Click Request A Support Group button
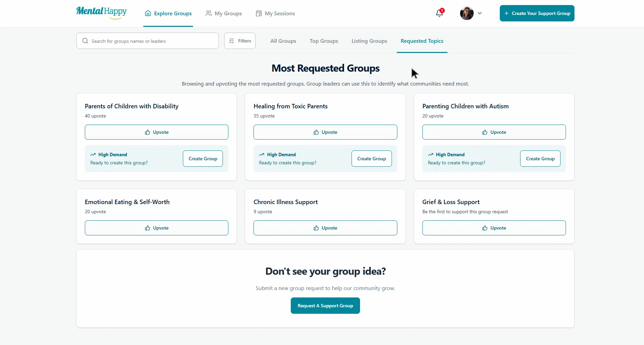 point(325,306)
